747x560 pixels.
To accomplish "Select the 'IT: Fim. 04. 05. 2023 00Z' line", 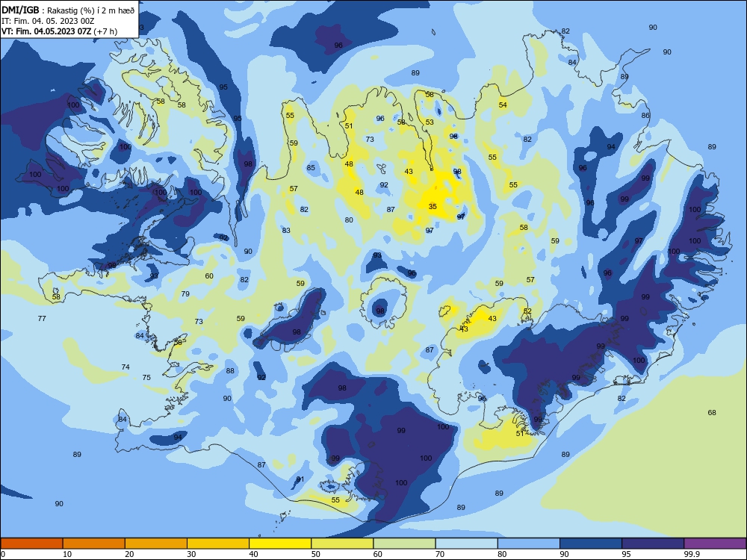I will click(x=48, y=21).
